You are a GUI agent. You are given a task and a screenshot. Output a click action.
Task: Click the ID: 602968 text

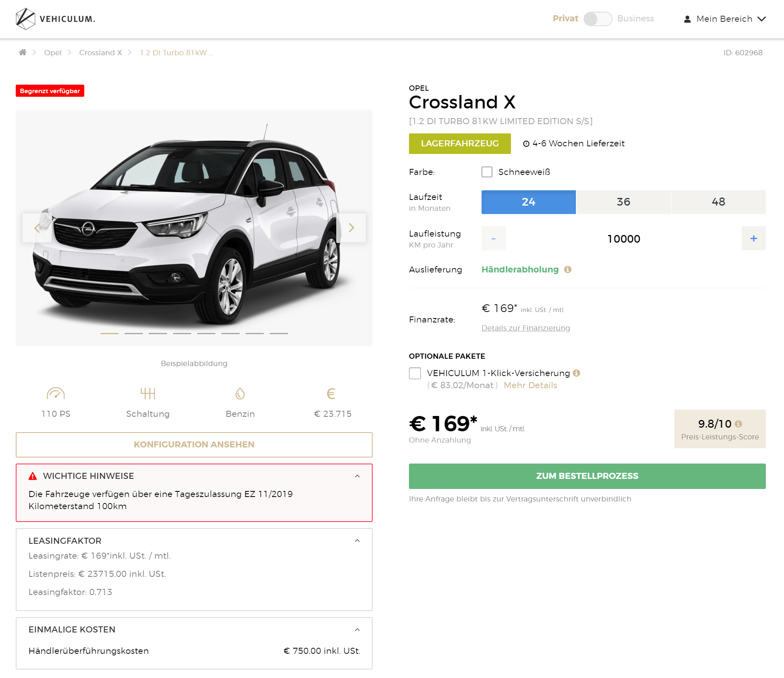[x=743, y=53]
